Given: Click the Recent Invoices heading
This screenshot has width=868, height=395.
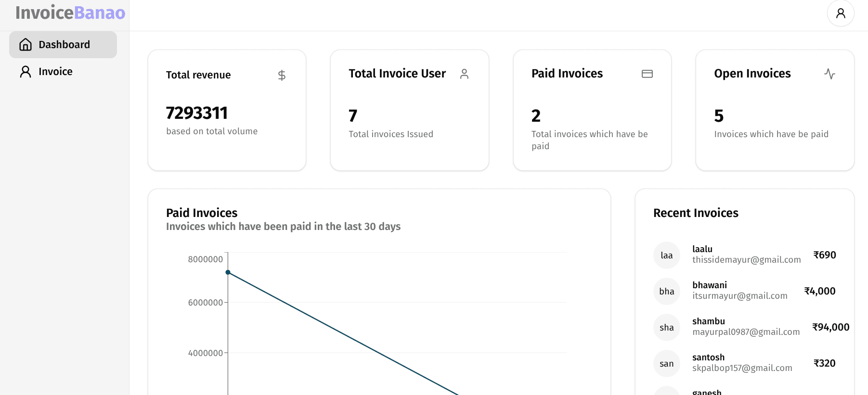Looking at the screenshot, I should click(x=696, y=213).
